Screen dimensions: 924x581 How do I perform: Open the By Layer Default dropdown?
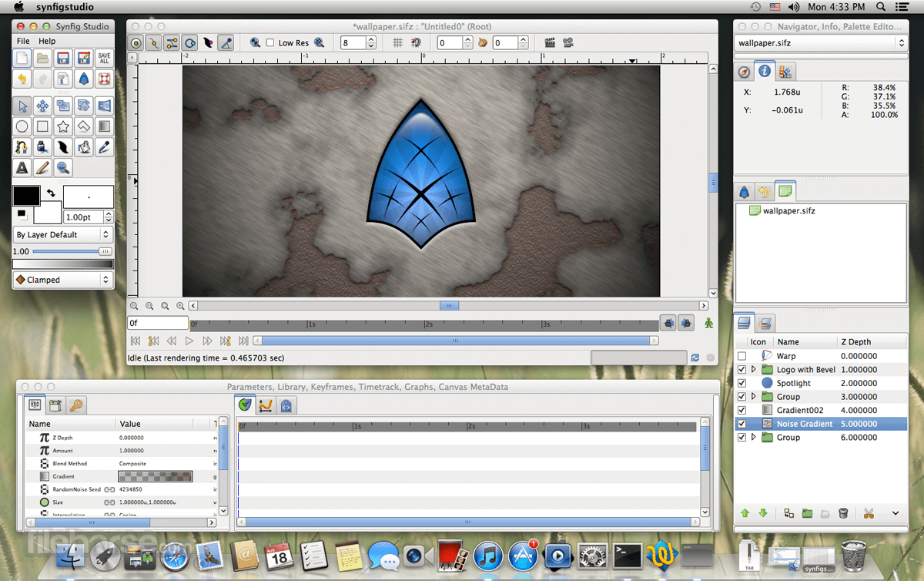(x=63, y=234)
